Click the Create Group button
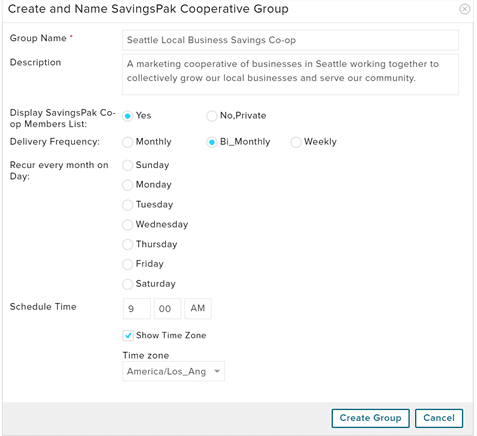The height and width of the screenshot is (436, 477). tap(370, 418)
